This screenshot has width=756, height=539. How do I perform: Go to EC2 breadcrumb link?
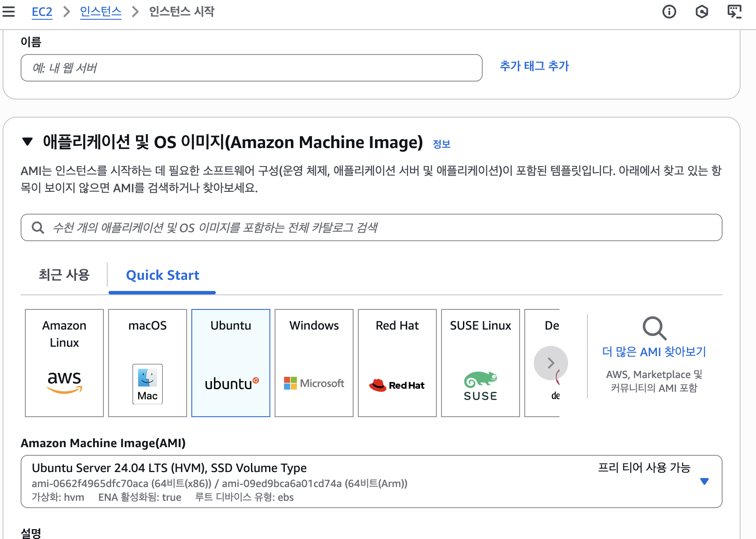coord(42,12)
